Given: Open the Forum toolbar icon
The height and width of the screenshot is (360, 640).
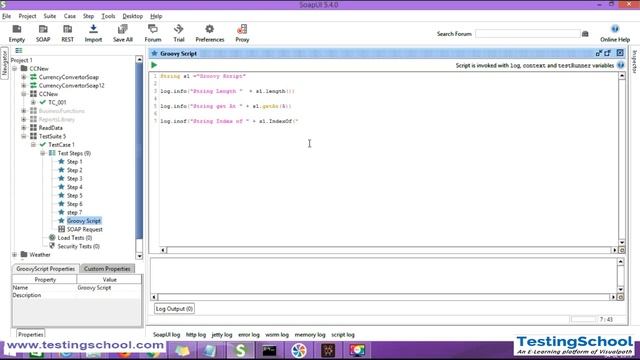Looking at the screenshot, I should coord(153,33).
